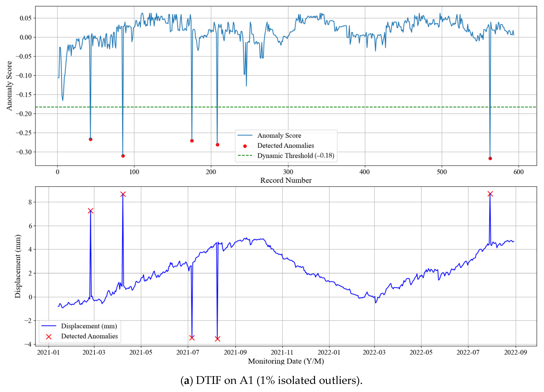Click the red anomaly dot near record 85
The width and height of the screenshot is (544, 392).
coord(123,156)
